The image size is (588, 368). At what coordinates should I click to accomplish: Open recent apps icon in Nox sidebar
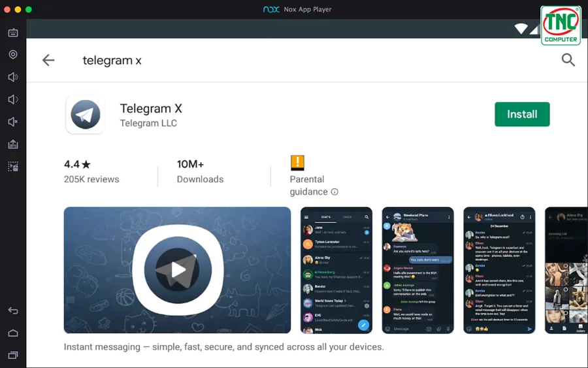[x=13, y=355]
